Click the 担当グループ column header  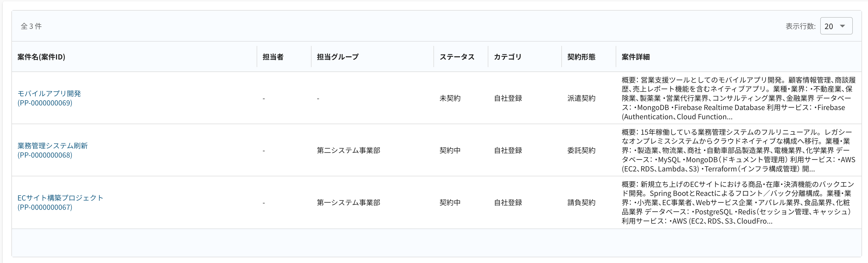(x=338, y=57)
